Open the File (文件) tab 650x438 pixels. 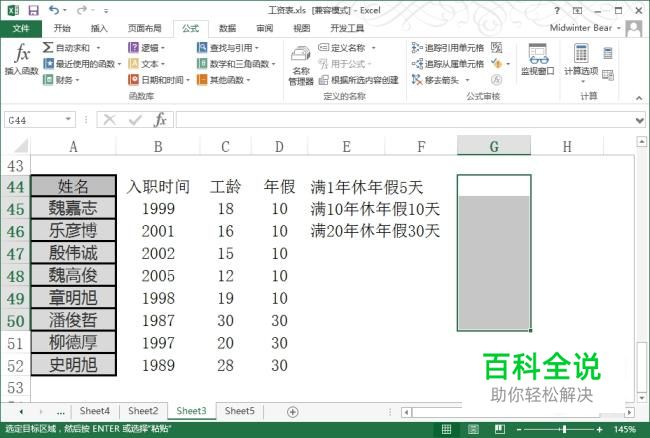tap(21, 28)
